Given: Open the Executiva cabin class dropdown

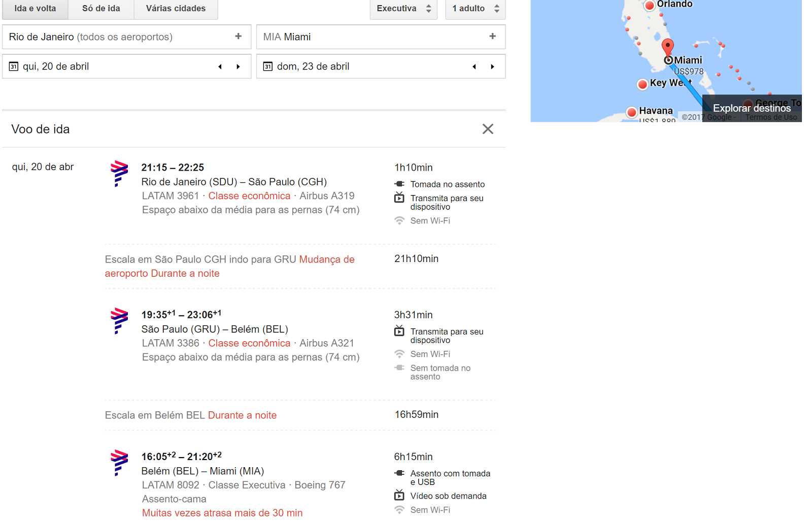Looking at the screenshot, I should 404,9.
